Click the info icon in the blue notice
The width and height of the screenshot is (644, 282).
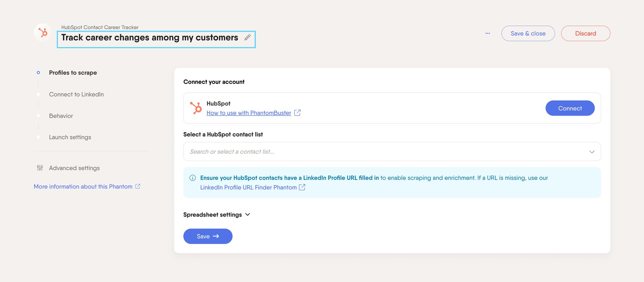pos(193,178)
